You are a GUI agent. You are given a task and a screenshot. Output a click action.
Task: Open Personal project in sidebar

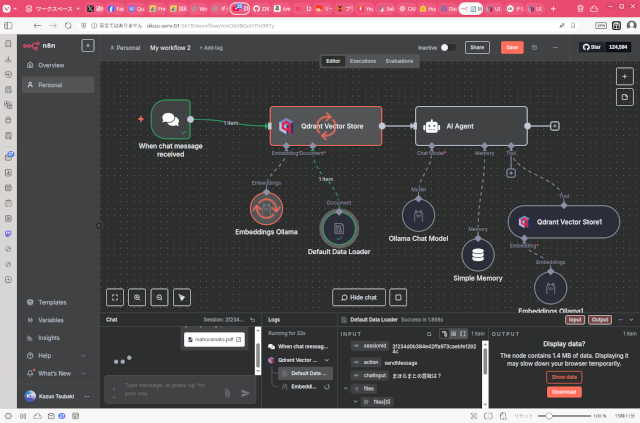pos(58,85)
